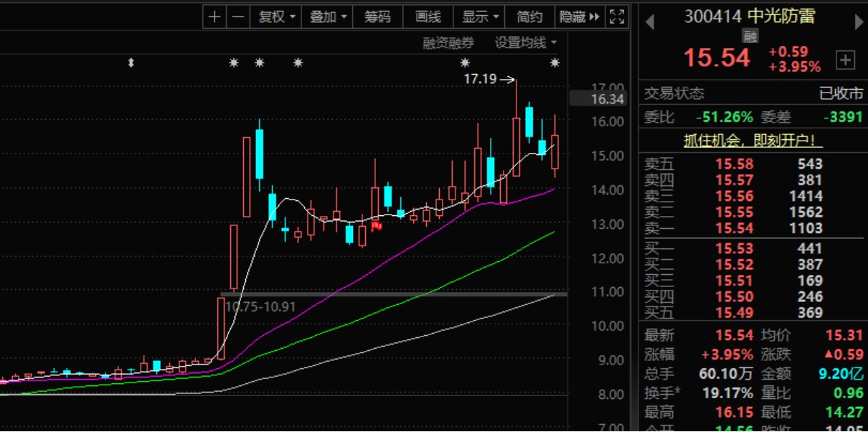
Task: Click the 换手 value 19.17%
Action: [x=726, y=393]
